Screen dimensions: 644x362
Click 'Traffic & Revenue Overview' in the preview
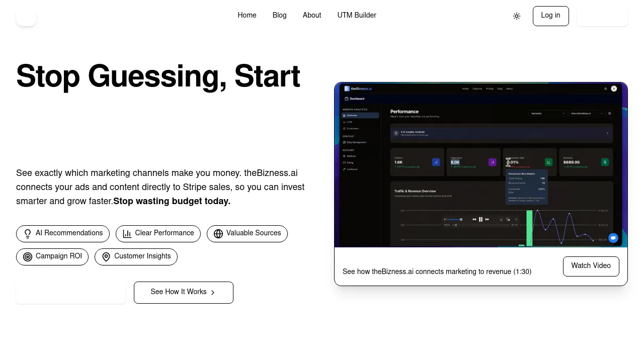415,191
